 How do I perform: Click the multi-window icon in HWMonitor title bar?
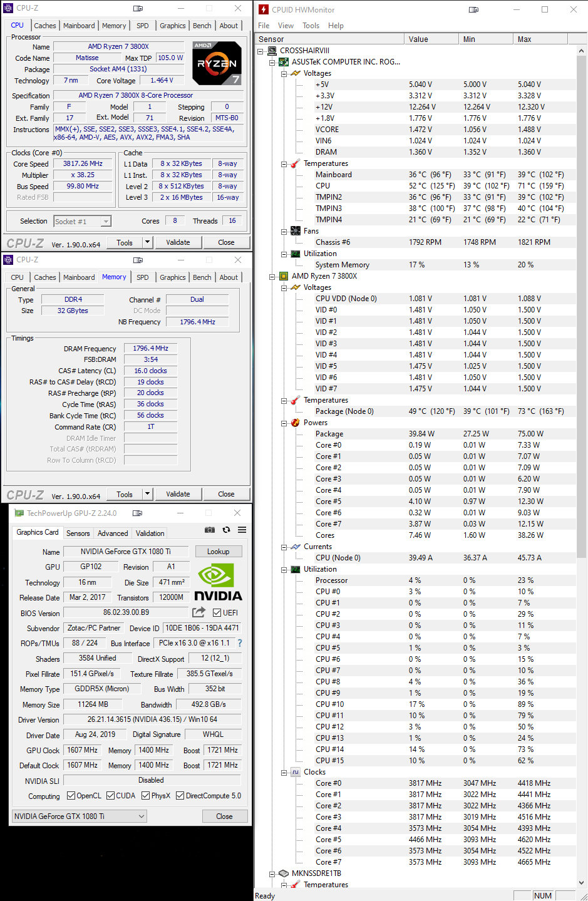click(473, 9)
